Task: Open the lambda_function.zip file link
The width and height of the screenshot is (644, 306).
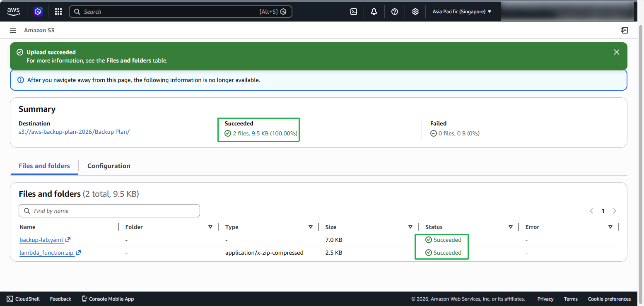Action: point(47,253)
